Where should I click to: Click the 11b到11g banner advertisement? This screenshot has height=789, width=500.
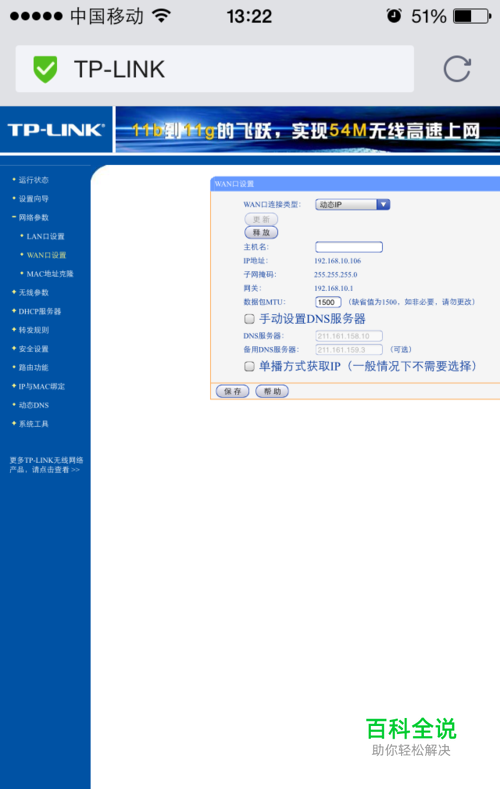tap(308, 130)
